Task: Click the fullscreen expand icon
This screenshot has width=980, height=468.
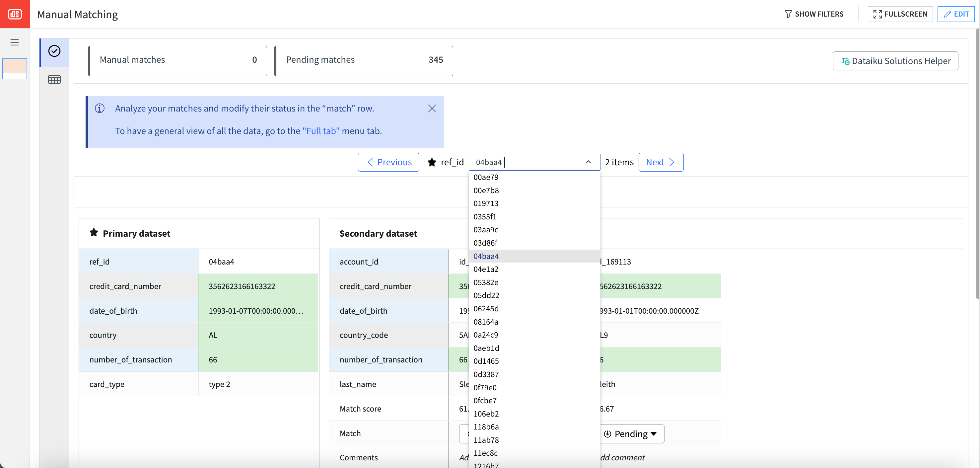Action: [878, 14]
